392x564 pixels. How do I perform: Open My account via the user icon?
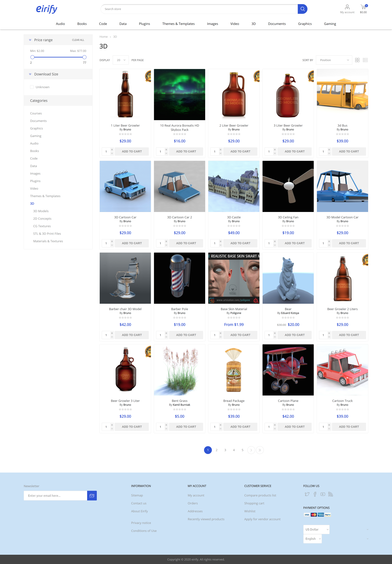[x=347, y=7]
